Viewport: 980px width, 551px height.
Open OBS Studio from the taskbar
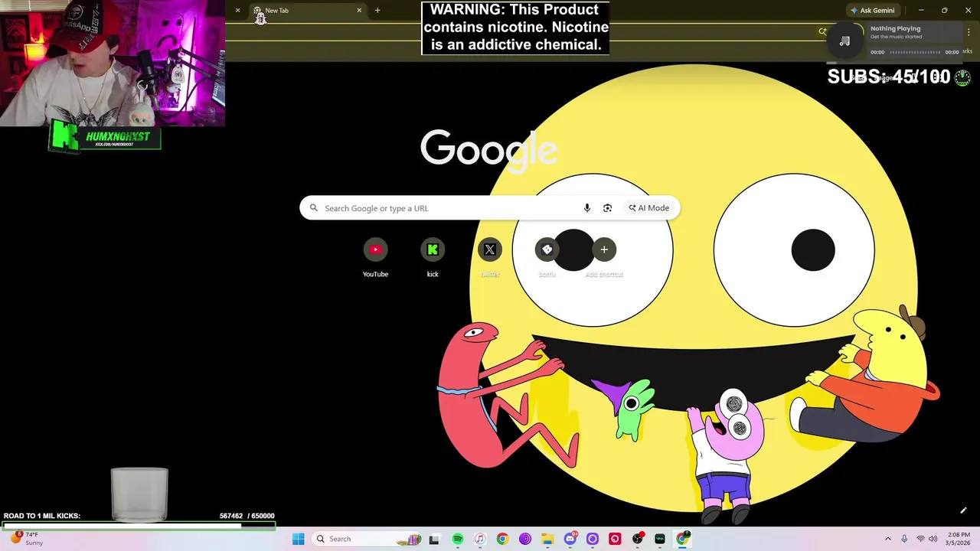637,539
